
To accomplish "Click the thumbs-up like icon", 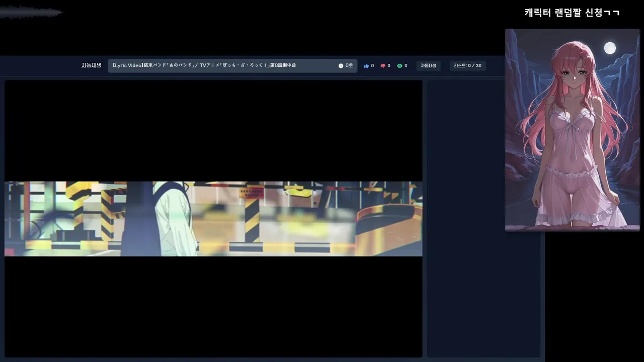I will pos(366,66).
